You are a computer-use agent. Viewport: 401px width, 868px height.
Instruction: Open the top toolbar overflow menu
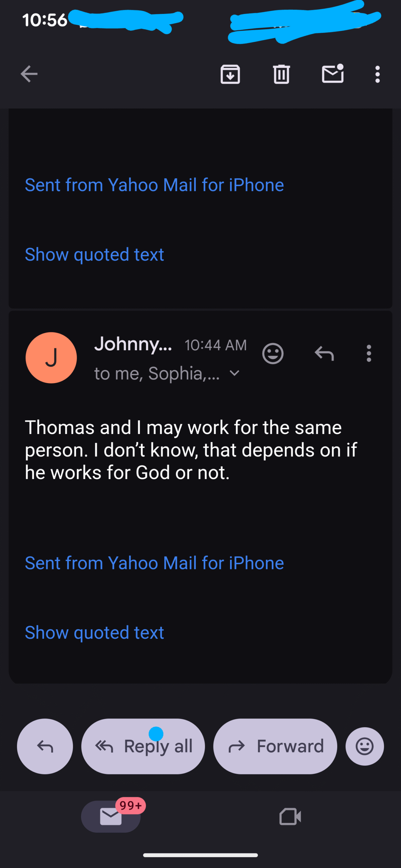tap(377, 74)
